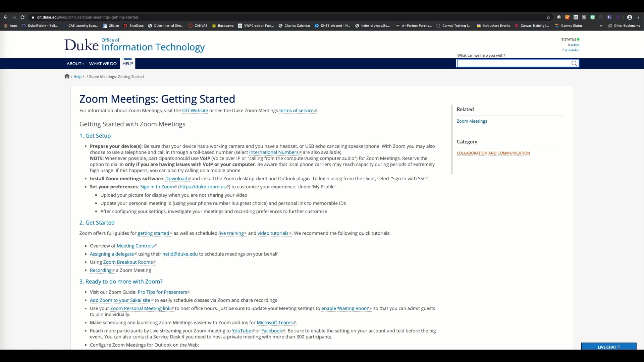Click the Sign in to Zoom link
The height and width of the screenshot is (362, 644).
[x=158, y=187]
